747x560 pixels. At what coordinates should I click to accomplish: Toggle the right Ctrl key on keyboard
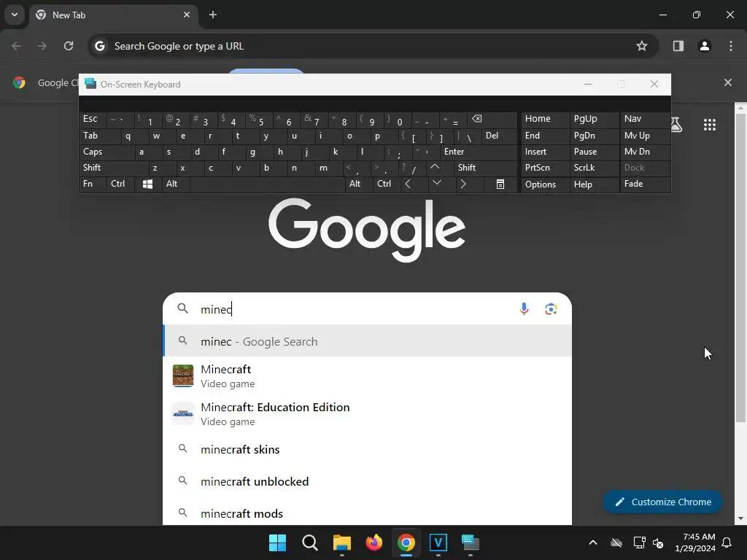tap(385, 184)
